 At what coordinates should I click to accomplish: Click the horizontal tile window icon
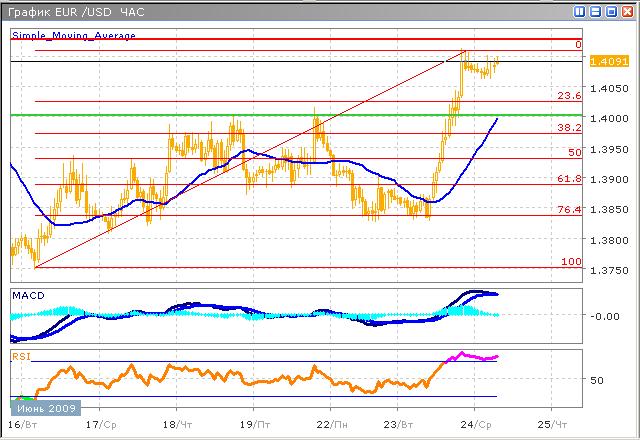(x=596, y=13)
